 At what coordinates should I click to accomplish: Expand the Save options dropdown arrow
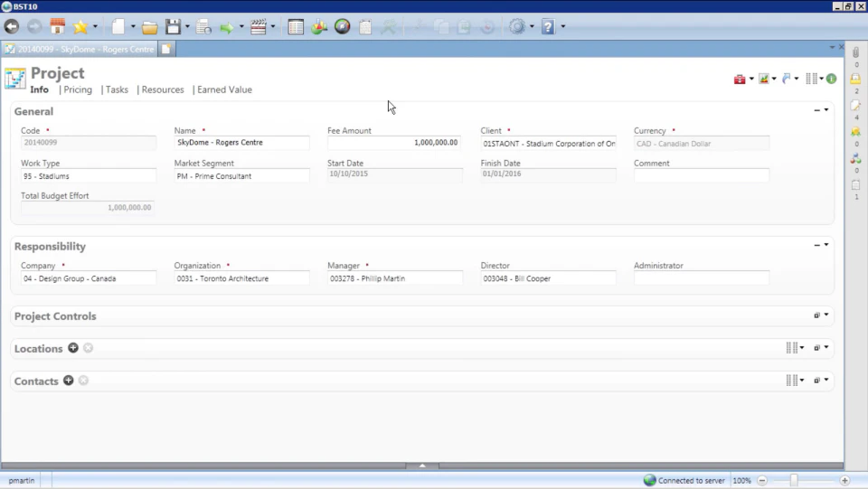click(x=187, y=26)
